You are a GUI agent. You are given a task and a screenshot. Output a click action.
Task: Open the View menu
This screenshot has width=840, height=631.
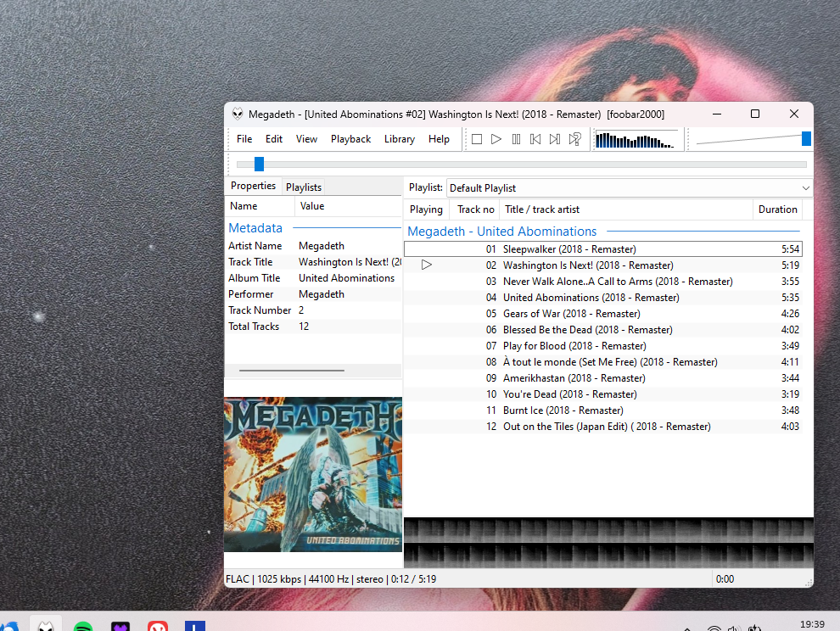tap(306, 139)
